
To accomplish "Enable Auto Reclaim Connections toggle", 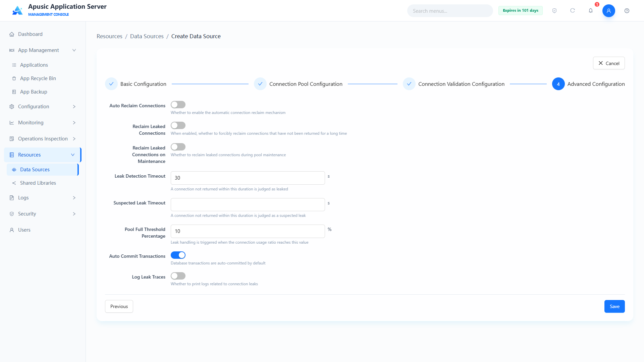I will 178,105.
